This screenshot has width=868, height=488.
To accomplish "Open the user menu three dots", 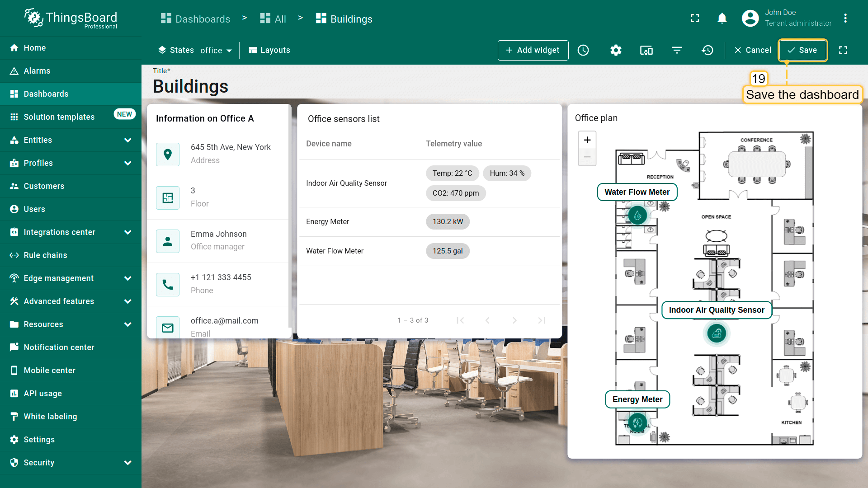I will pyautogui.click(x=845, y=18).
